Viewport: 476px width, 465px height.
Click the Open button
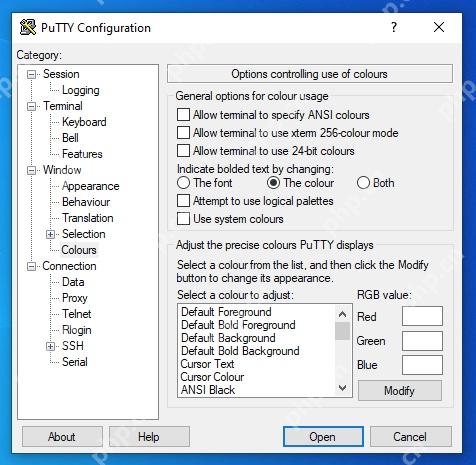point(323,437)
